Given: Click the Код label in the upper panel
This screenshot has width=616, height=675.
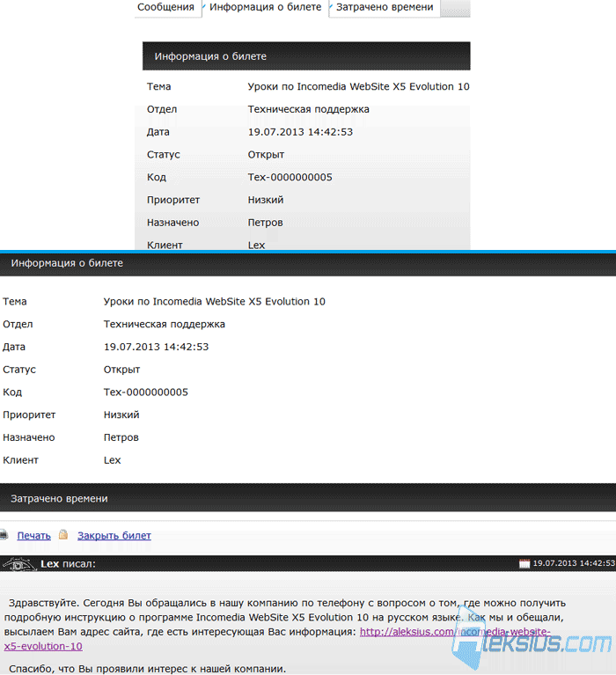Looking at the screenshot, I should [x=157, y=178].
